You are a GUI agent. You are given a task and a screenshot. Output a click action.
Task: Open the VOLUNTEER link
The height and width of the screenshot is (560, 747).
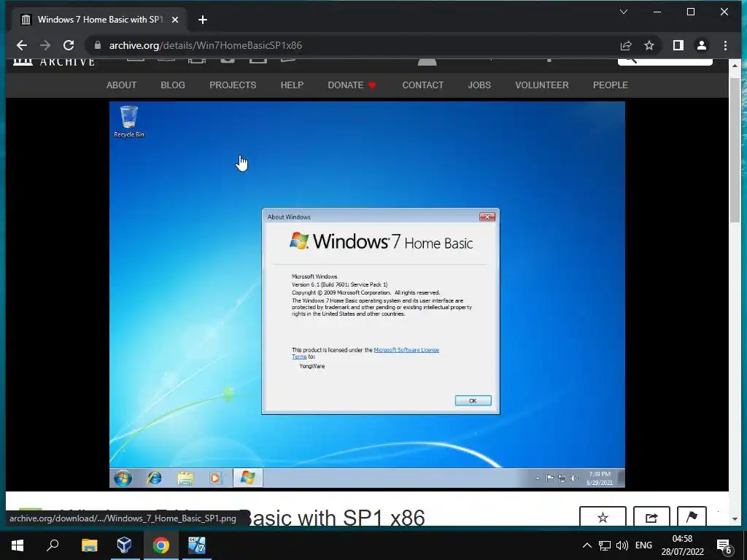[542, 85]
